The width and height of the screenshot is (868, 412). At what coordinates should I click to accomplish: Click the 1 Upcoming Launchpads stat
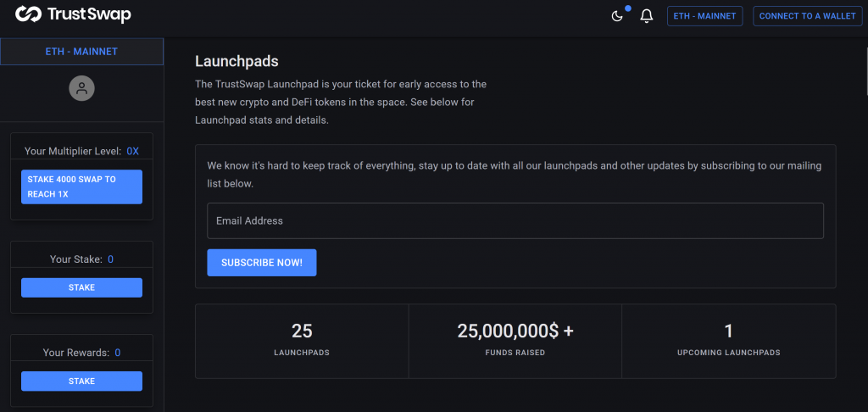[x=728, y=341]
